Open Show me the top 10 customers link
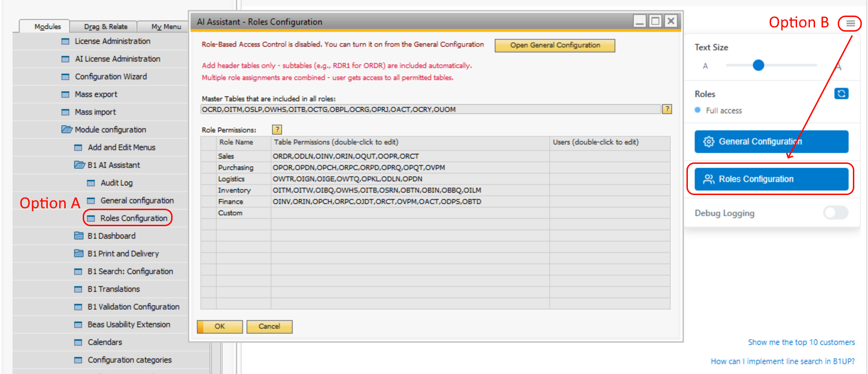Screen dimensions: 868x374 (x=801, y=342)
